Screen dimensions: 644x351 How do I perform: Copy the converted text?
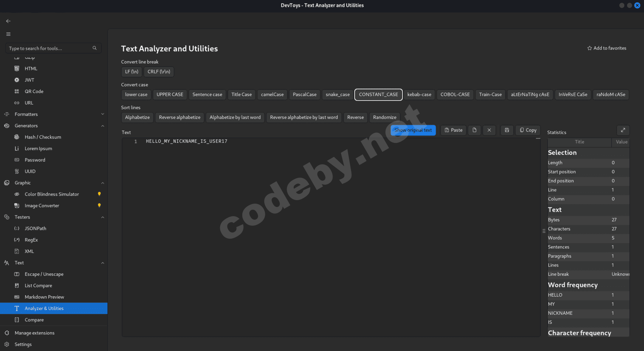(528, 130)
